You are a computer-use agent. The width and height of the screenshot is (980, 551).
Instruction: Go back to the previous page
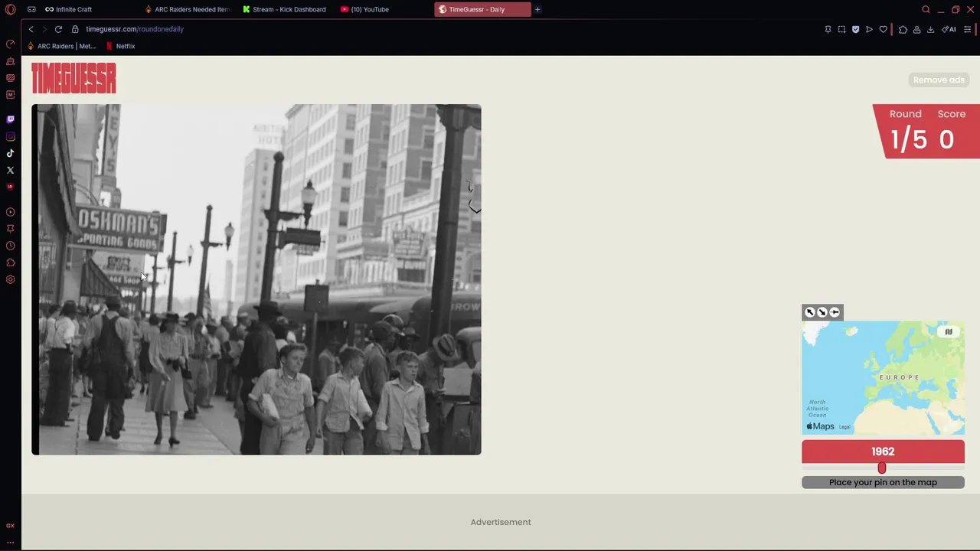click(x=31, y=29)
